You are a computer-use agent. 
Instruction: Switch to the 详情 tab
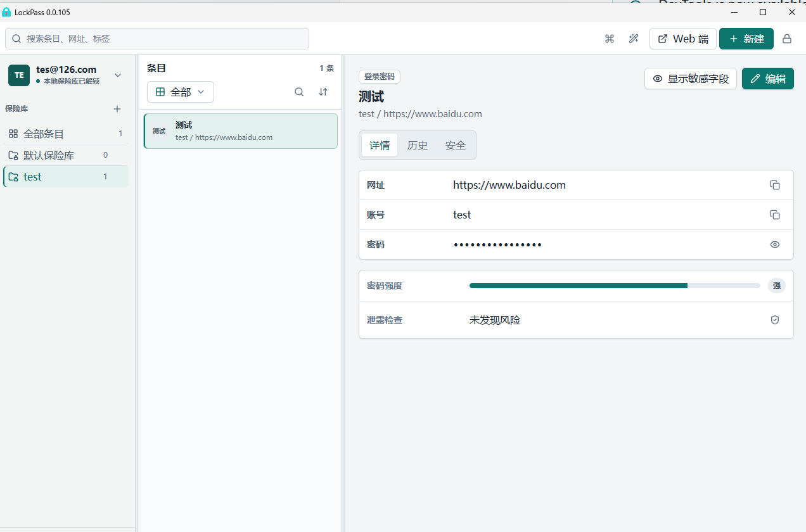tap(380, 145)
